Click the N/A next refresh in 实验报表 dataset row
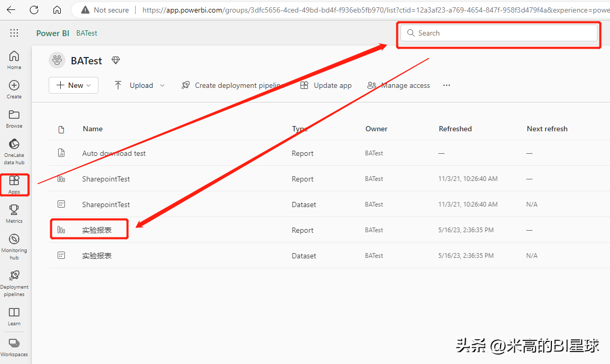Image resolution: width=610 pixels, height=364 pixels. pos(531,256)
